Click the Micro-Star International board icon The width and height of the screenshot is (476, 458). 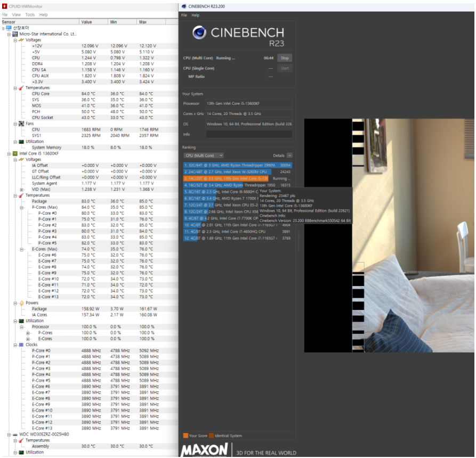point(15,34)
